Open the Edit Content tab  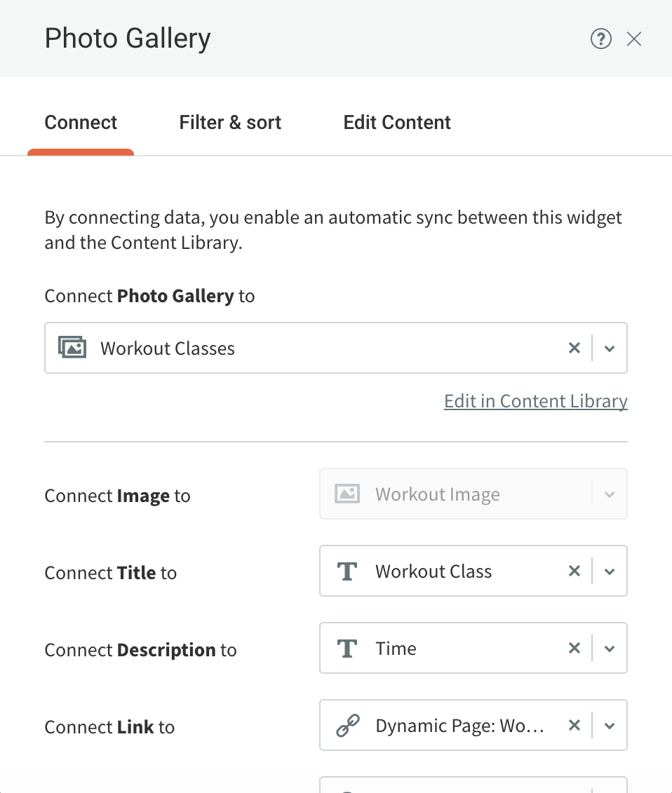397,123
